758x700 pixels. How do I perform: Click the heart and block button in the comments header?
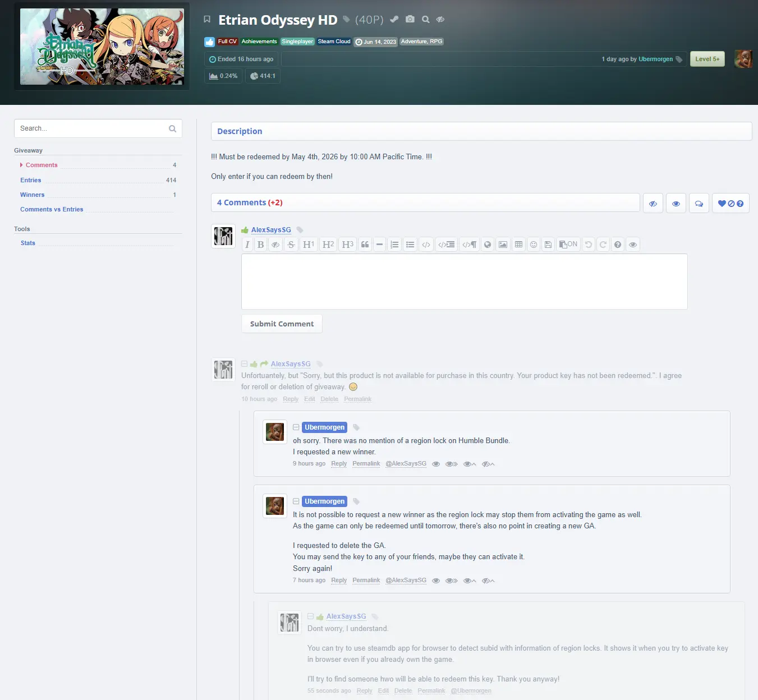click(731, 204)
